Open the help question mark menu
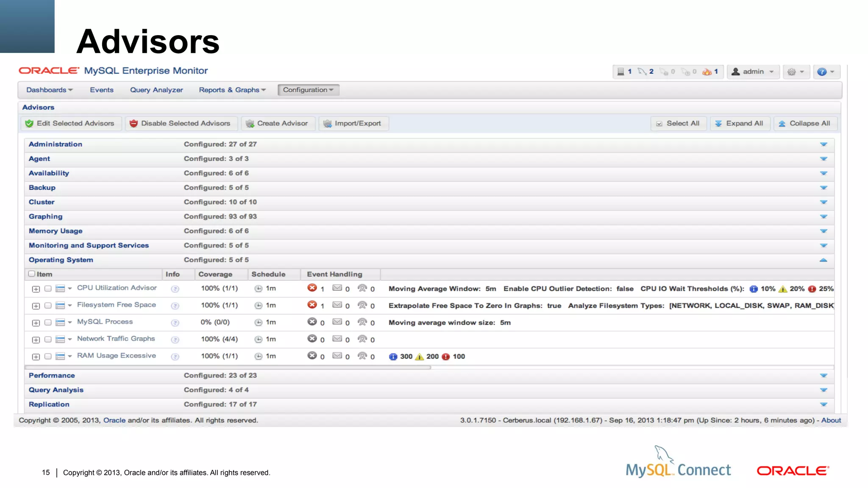Viewport: 868px width, 488px height. point(826,72)
